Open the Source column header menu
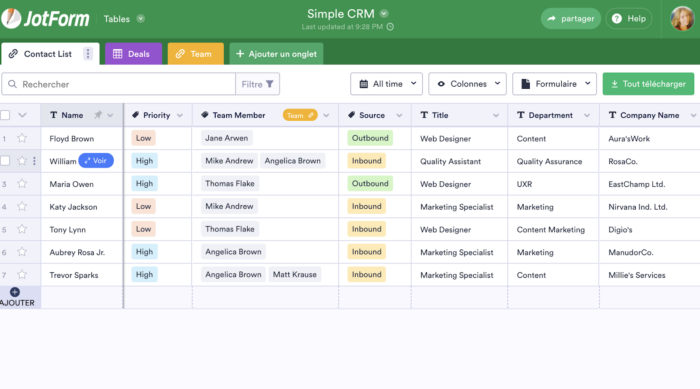 tap(399, 115)
